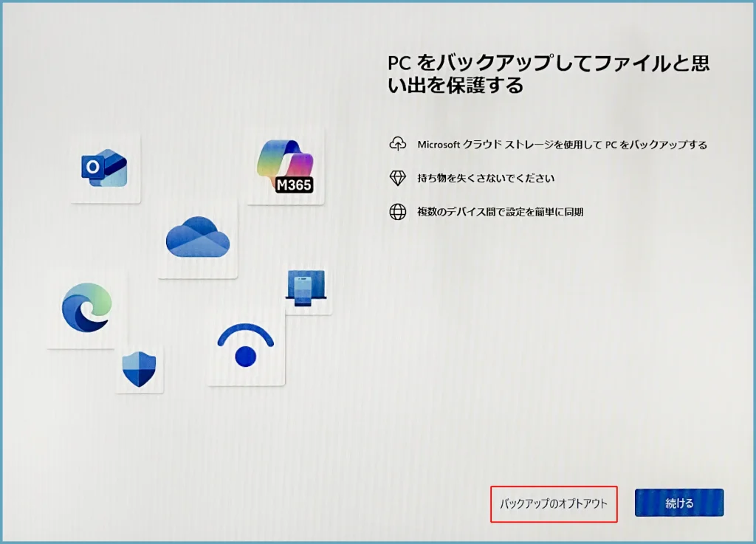Select the blue Defender shield icon
The width and height of the screenshot is (756, 544).
(139, 369)
